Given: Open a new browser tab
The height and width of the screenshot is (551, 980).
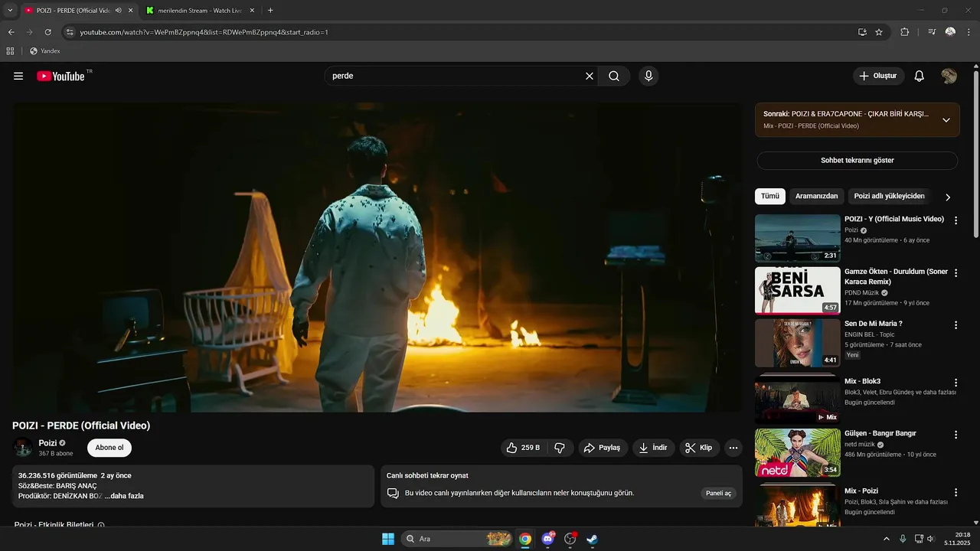Looking at the screenshot, I should tap(270, 11).
